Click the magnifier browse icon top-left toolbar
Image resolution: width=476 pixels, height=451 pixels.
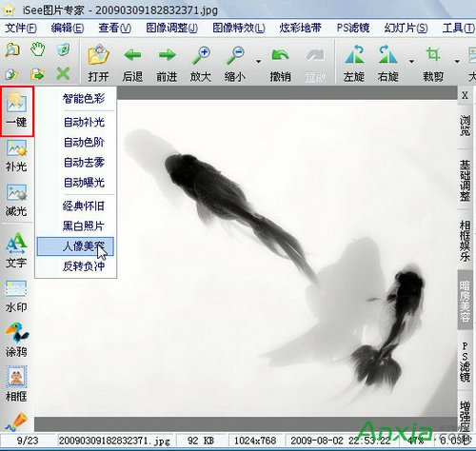click(x=12, y=49)
